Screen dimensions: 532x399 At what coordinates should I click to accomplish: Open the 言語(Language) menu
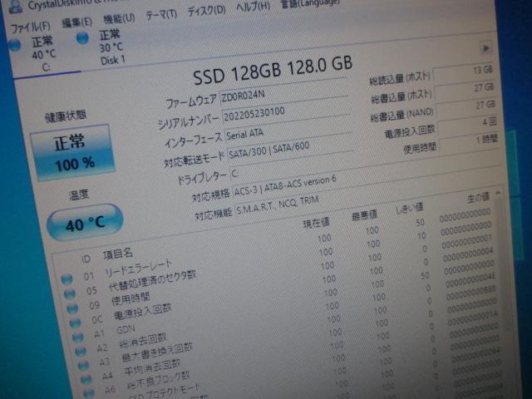(x=310, y=3)
